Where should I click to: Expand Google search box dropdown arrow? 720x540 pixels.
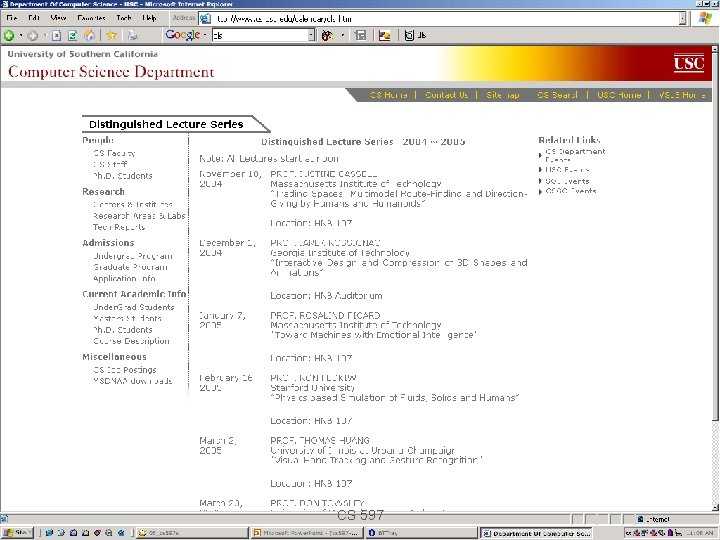(312, 35)
